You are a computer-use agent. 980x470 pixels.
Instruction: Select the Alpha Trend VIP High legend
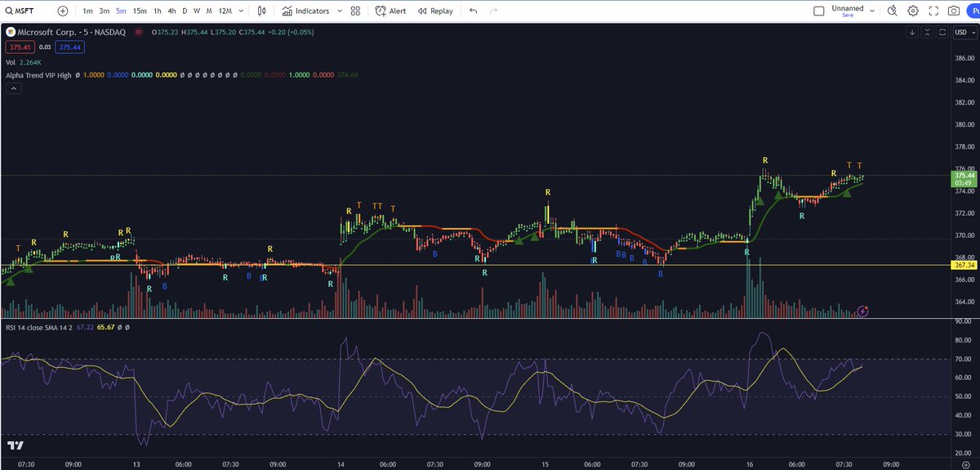click(x=38, y=74)
